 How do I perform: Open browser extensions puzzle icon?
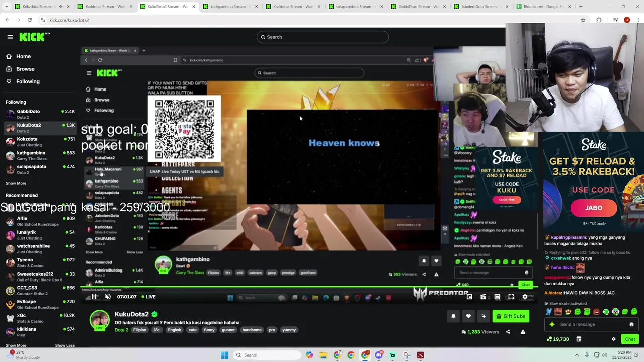click(x=599, y=20)
